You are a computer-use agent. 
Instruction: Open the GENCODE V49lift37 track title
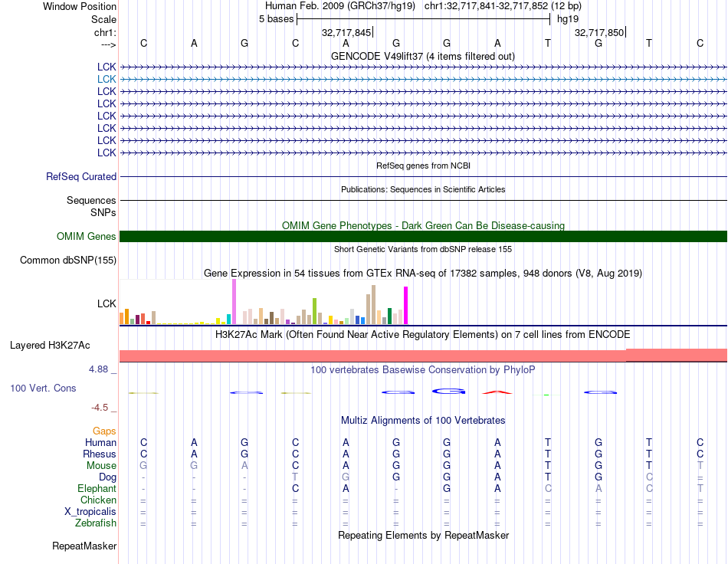pos(423,57)
